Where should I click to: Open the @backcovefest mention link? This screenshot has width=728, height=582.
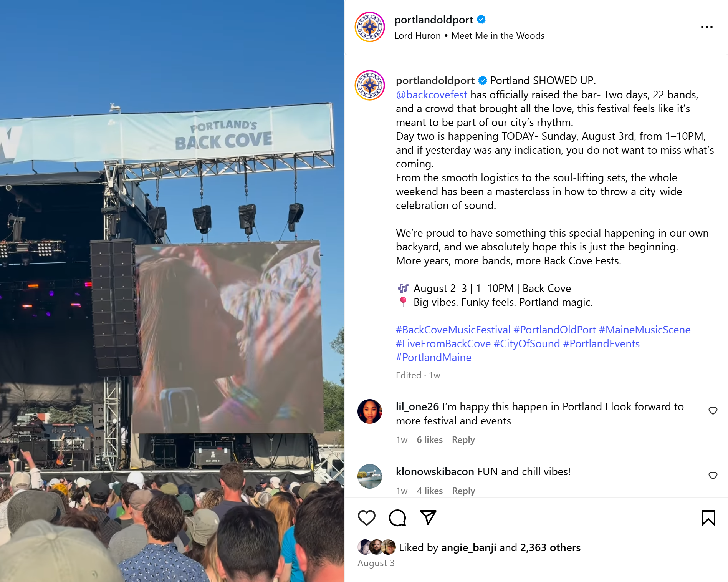pyautogui.click(x=432, y=95)
